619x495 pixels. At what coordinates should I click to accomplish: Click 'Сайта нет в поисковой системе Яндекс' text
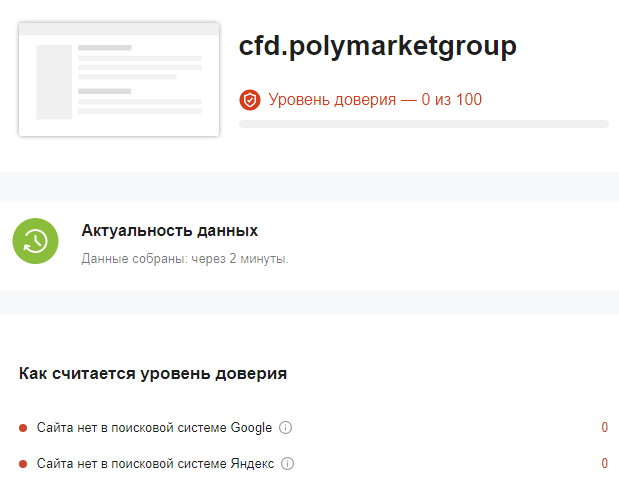(156, 464)
